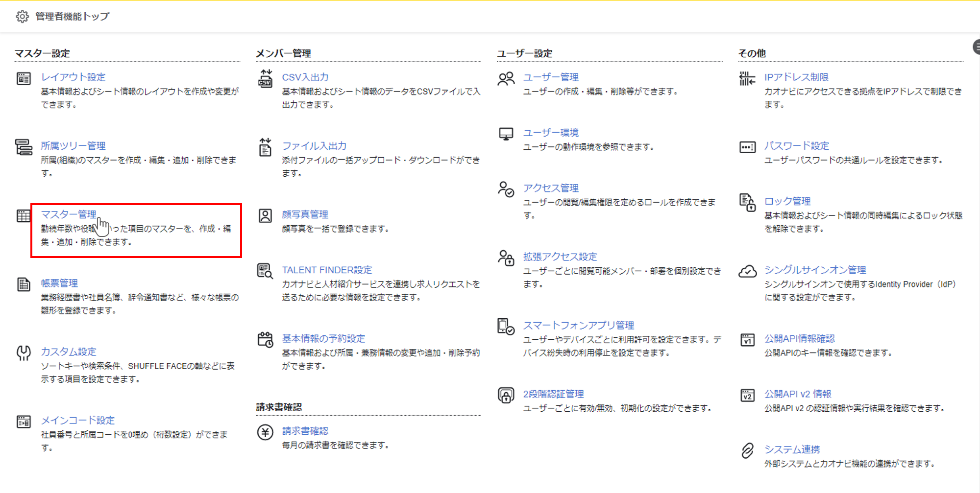This screenshot has width=980, height=493.
Task: Go to アクセス管理 settings
Action: [x=551, y=188]
